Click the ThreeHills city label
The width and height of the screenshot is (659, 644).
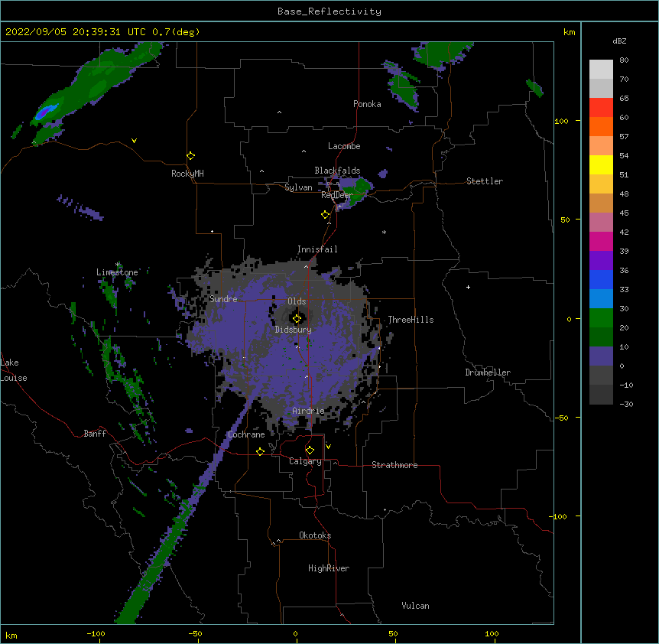(x=411, y=320)
